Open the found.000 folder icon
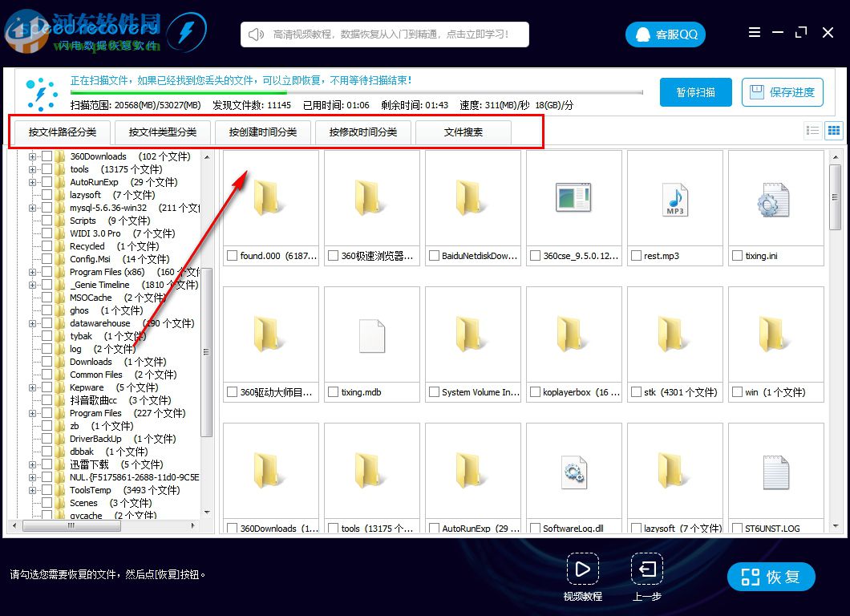 point(267,198)
